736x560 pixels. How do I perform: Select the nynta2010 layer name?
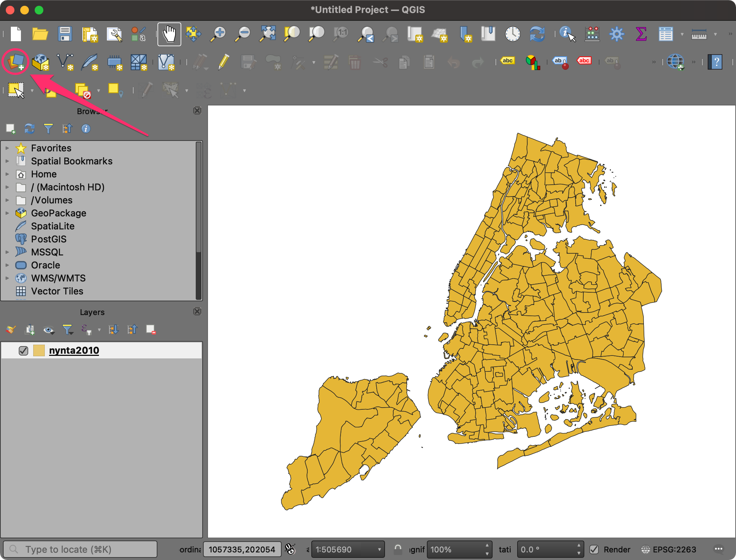(x=74, y=350)
